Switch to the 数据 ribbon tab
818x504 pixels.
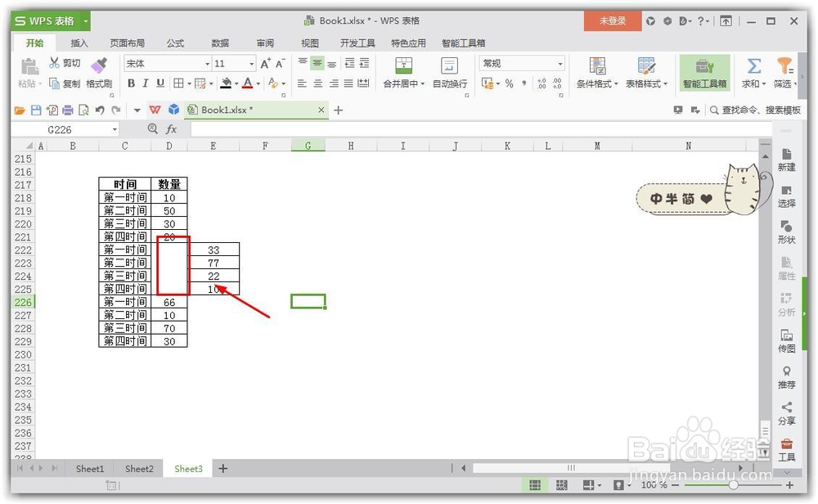pyautogui.click(x=220, y=43)
